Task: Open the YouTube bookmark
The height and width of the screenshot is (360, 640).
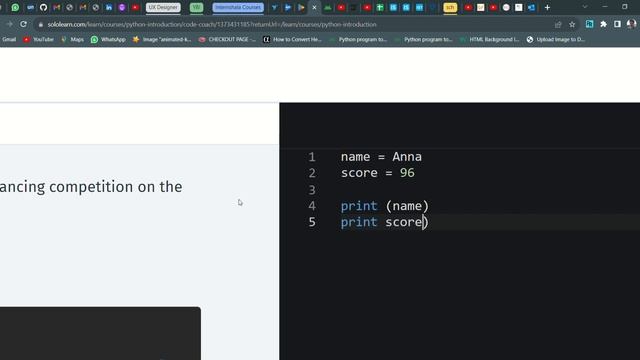Action: coord(39,39)
